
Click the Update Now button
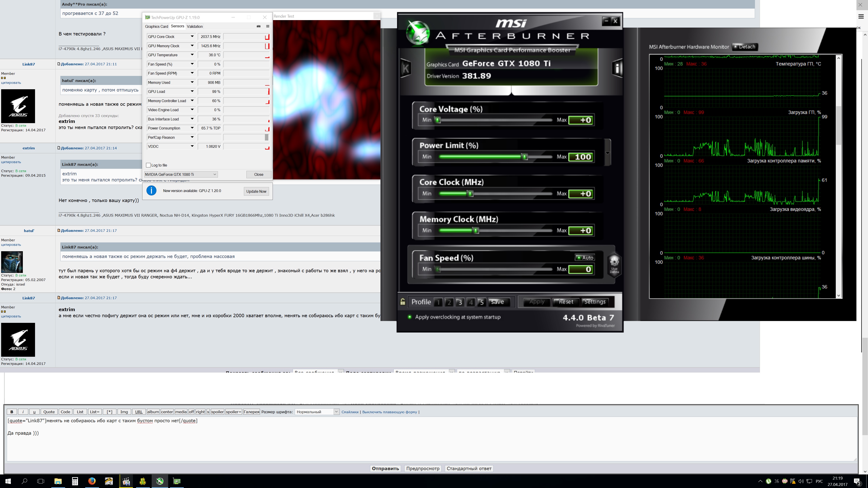click(x=256, y=191)
